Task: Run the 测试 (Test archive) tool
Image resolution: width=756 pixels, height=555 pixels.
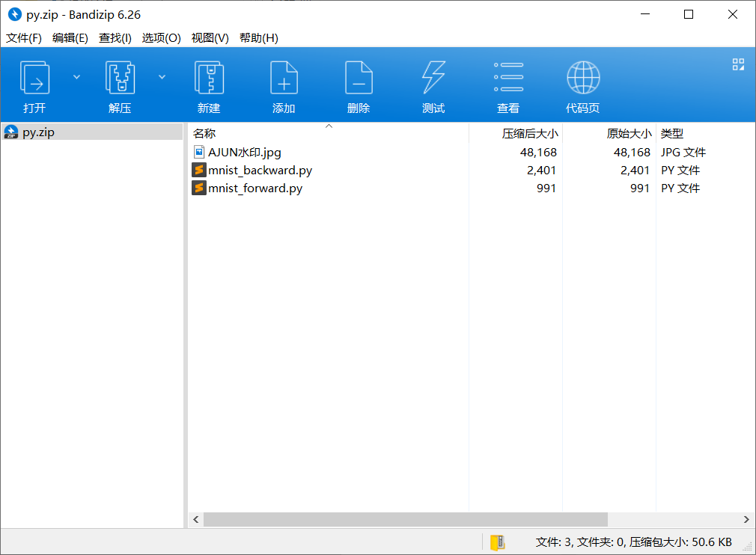Action: pyautogui.click(x=433, y=84)
